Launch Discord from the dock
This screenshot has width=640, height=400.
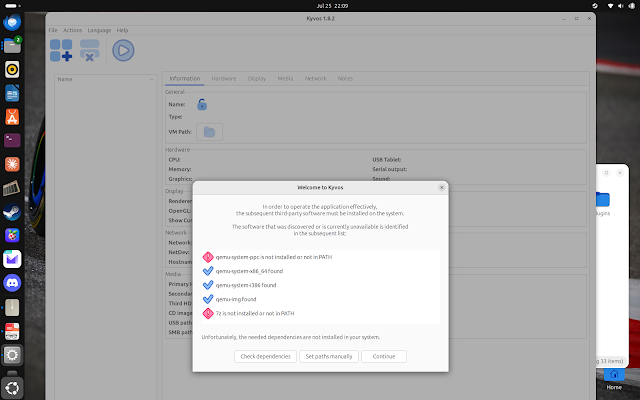(x=12, y=283)
